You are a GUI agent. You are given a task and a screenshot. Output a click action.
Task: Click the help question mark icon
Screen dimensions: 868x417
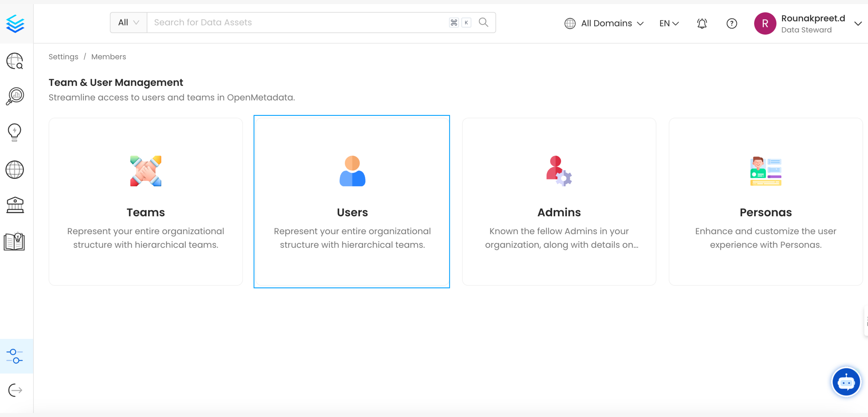(731, 23)
